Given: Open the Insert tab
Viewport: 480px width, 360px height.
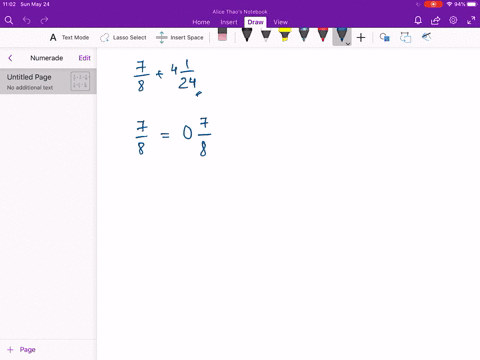Looking at the screenshot, I should click(229, 22).
